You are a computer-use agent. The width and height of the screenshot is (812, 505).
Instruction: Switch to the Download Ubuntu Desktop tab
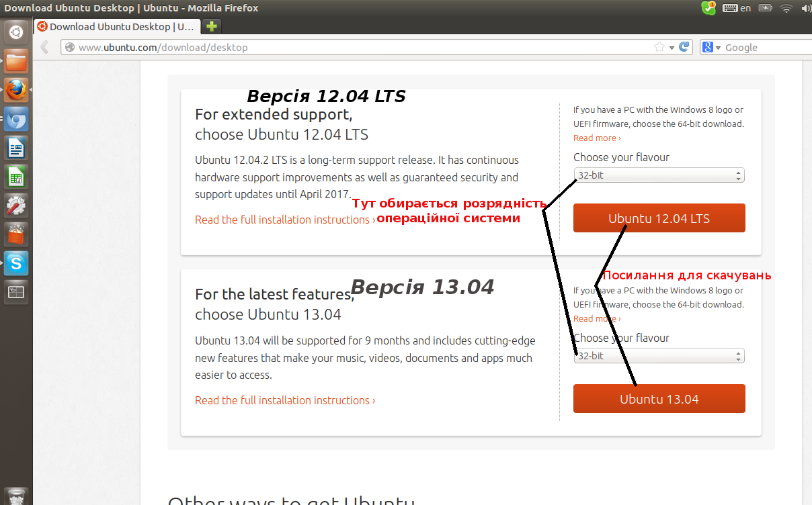pos(116,27)
